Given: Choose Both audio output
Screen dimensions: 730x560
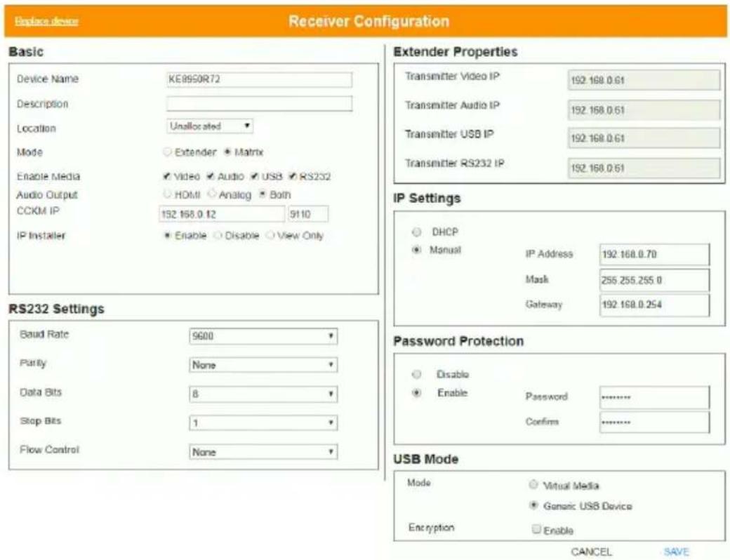Looking at the screenshot, I should [263, 194].
